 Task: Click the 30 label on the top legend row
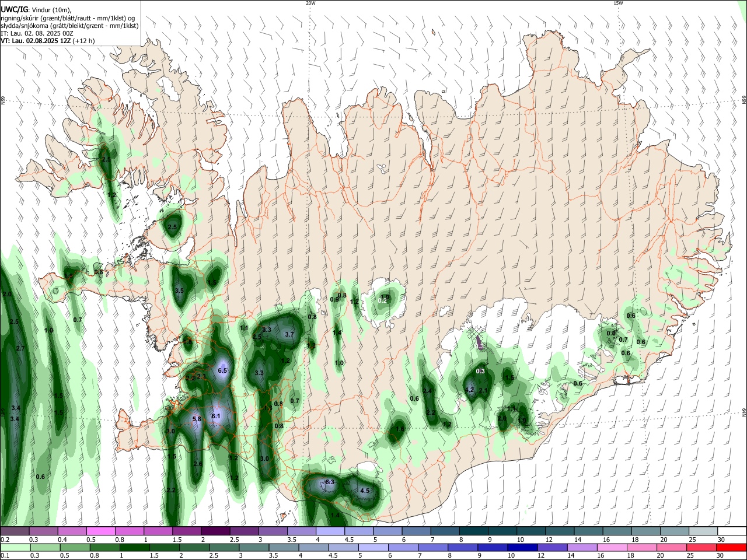(721, 540)
